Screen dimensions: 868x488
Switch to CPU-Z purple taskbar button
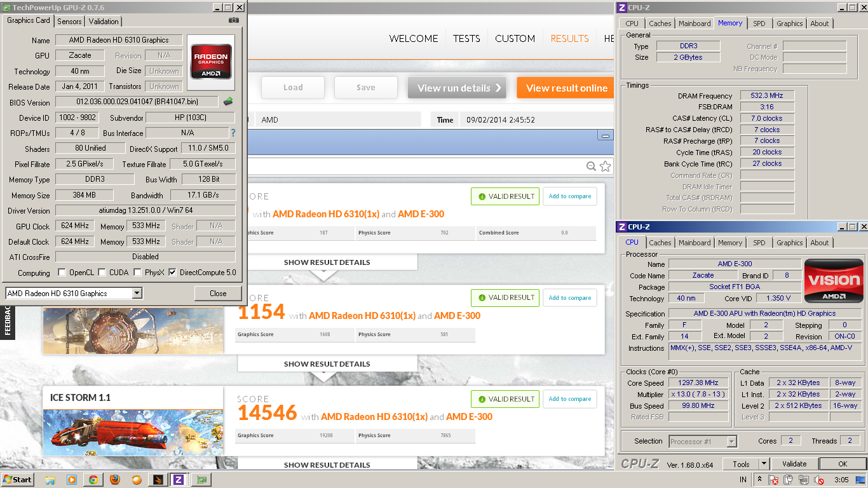tap(179, 480)
